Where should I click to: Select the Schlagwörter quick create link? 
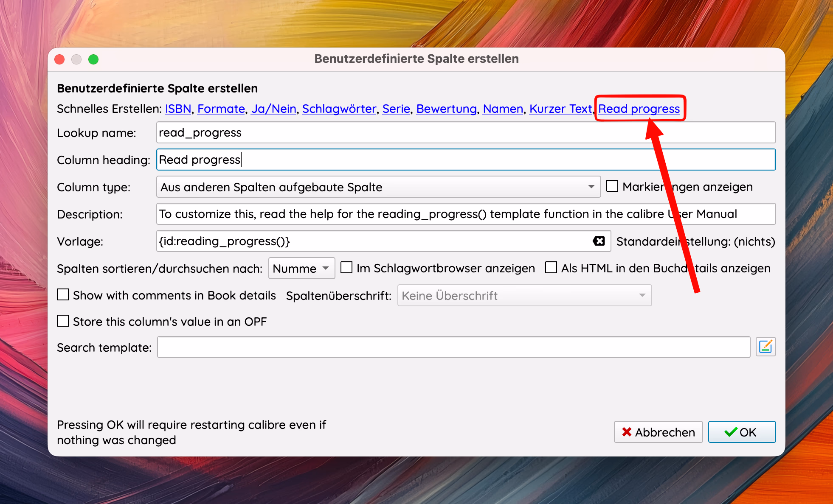pyautogui.click(x=339, y=109)
